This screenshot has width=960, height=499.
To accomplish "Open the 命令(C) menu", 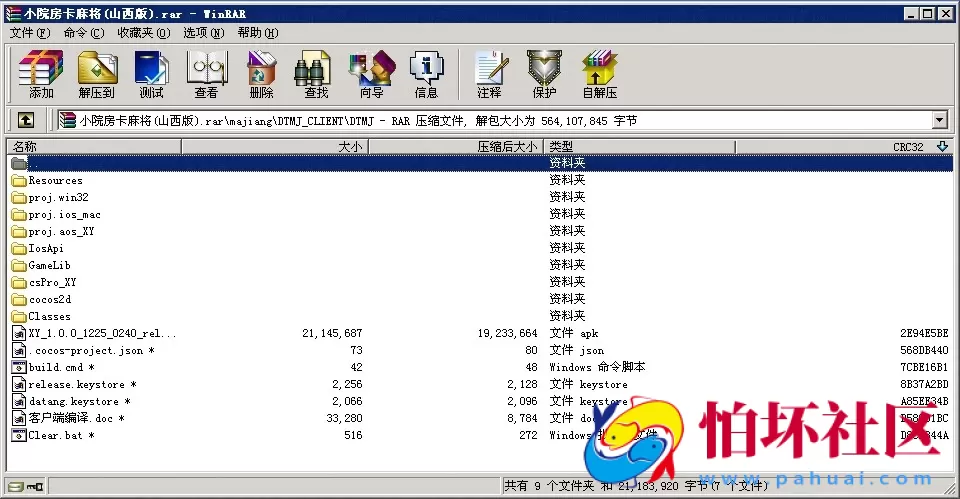I will pos(84,33).
